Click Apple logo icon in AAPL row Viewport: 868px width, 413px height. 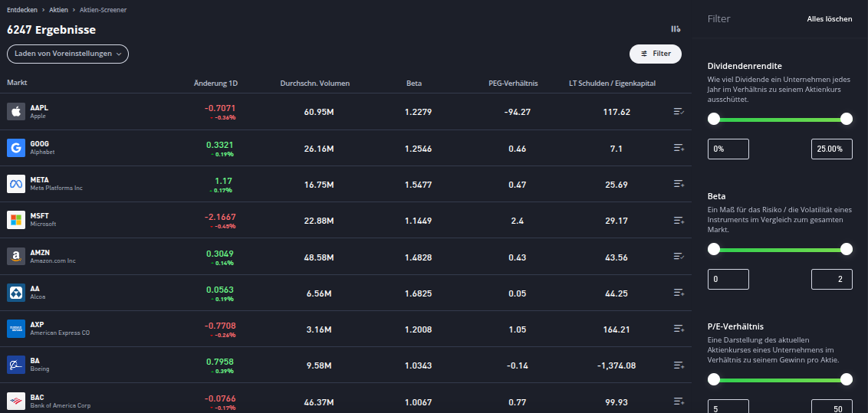pyautogui.click(x=16, y=112)
